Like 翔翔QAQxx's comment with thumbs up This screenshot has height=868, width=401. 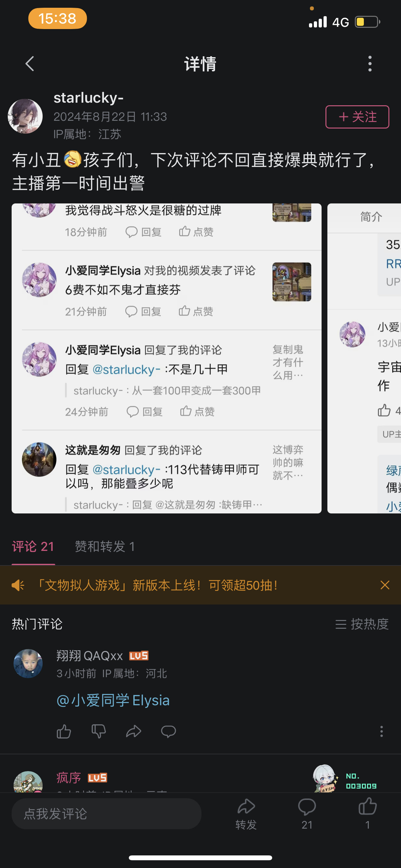[64, 731]
